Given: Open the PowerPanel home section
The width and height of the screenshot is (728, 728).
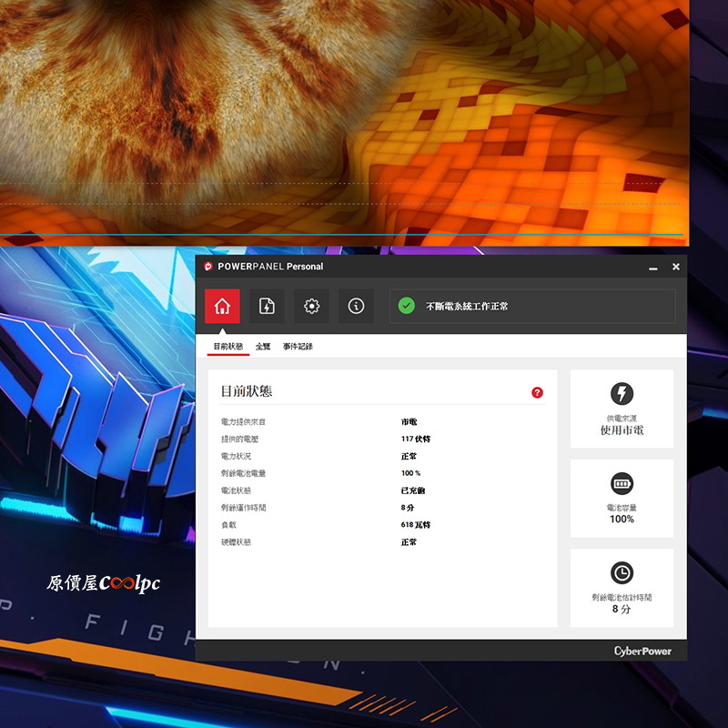Looking at the screenshot, I should click(222, 306).
